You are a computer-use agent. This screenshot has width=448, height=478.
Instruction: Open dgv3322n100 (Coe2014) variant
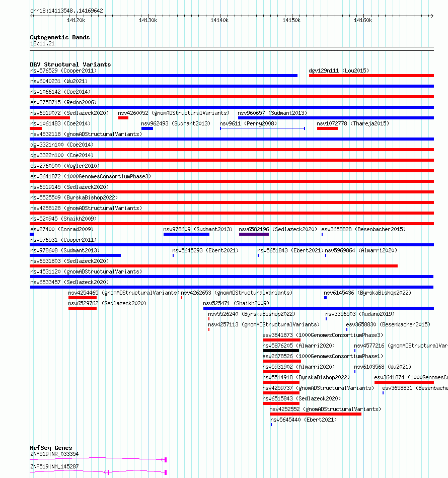[x=232, y=160]
